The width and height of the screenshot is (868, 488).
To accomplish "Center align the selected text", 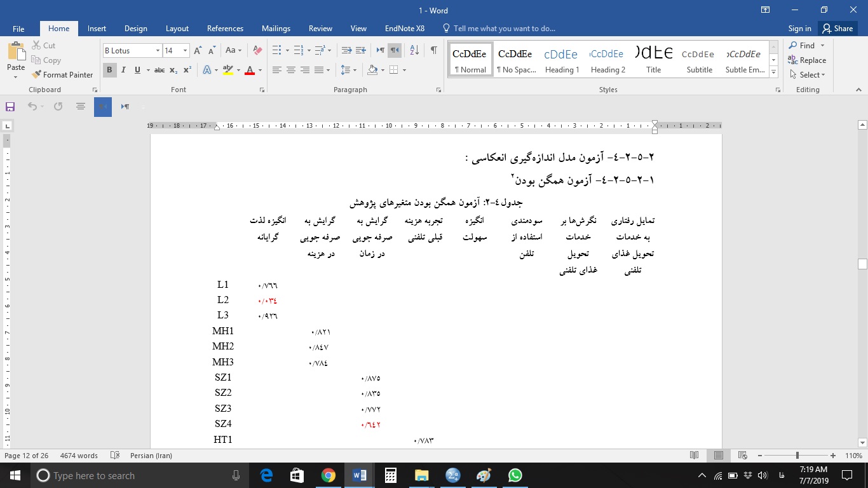I will coord(290,71).
